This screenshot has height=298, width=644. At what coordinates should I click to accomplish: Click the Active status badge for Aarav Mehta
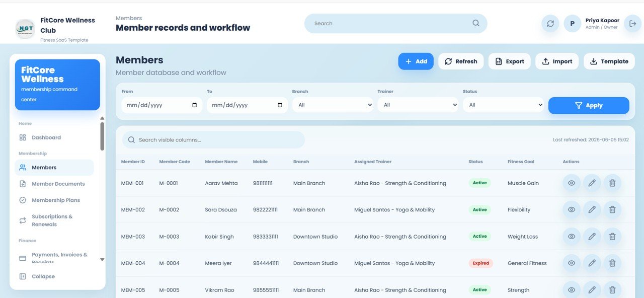(479, 183)
